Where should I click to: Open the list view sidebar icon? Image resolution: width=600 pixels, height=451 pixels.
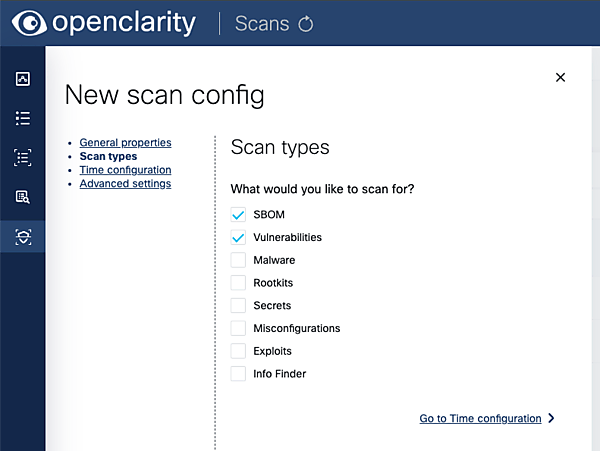(23, 118)
